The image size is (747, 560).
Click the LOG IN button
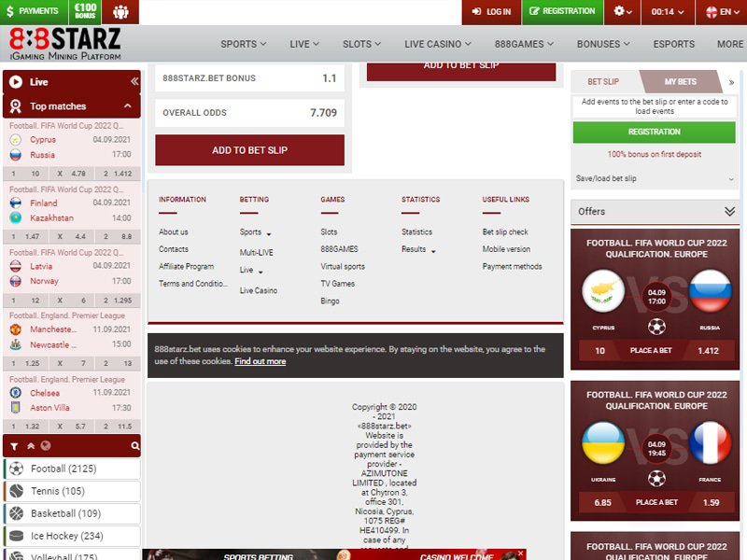tap(491, 11)
